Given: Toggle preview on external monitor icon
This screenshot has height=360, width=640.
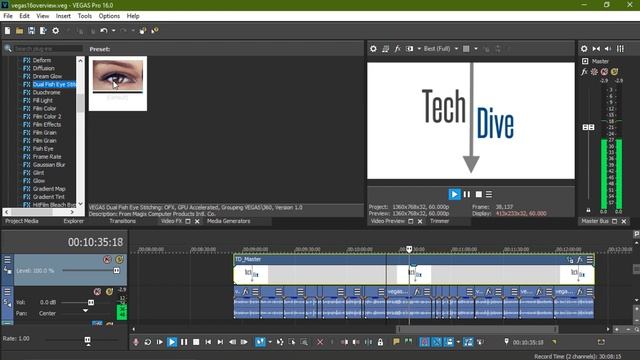Looking at the screenshot, I should tap(385, 49).
